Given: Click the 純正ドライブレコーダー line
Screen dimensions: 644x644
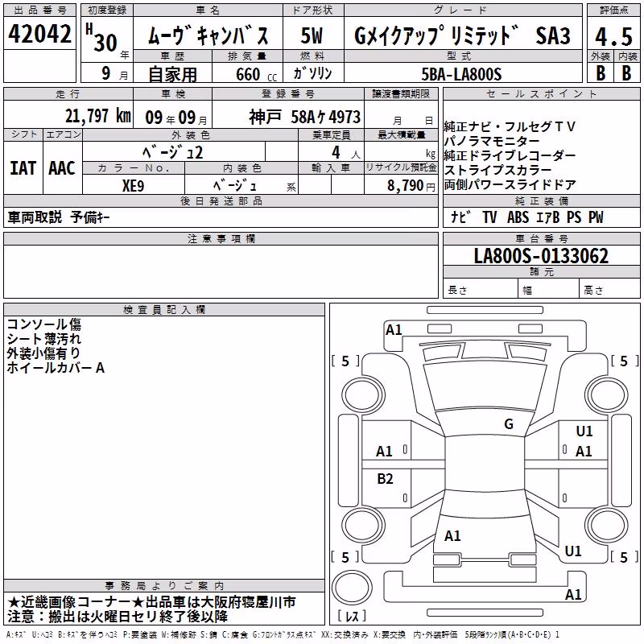Looking at the screenshot, I should point(510,155).
